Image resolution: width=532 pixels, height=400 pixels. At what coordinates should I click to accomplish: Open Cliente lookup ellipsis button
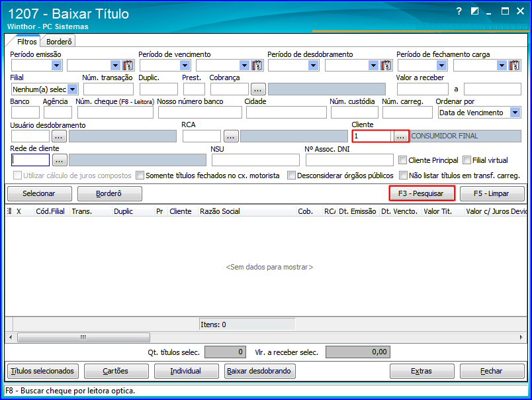(401, 136)
